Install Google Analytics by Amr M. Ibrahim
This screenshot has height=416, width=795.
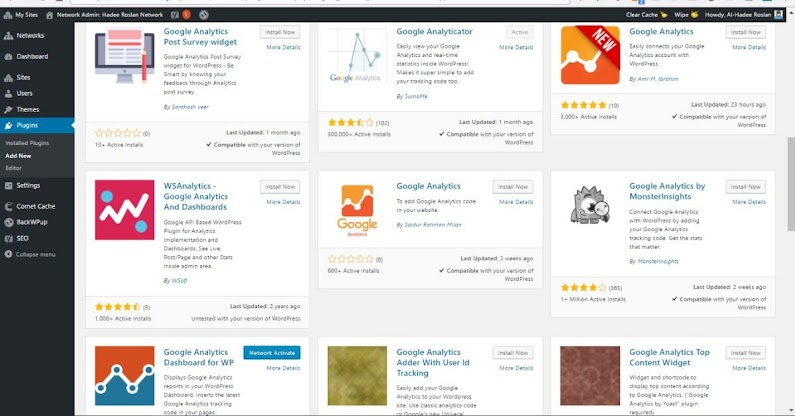[x=745, y=32]
